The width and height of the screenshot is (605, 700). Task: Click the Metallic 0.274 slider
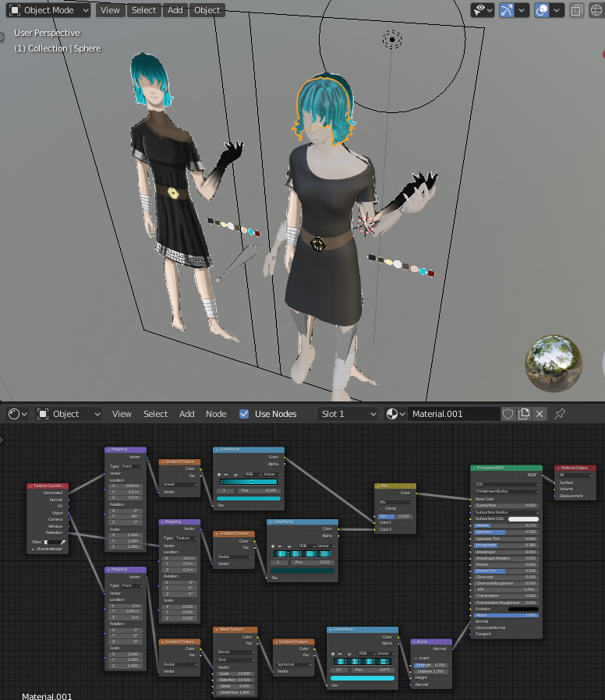pyautogui.click(x=506, y=526)
